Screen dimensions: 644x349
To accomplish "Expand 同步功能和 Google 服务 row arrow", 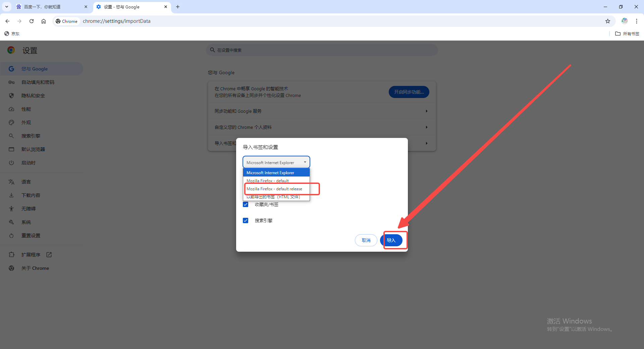I will tap(427, 111).
